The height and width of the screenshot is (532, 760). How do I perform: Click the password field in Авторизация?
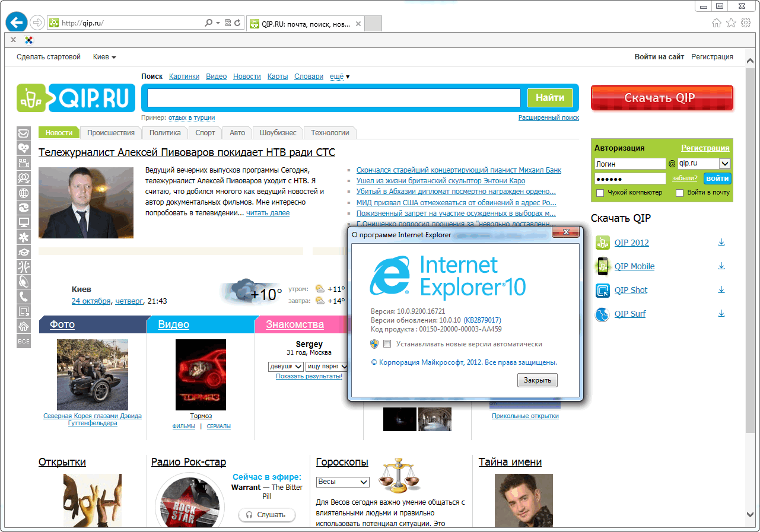click(630, 179)
